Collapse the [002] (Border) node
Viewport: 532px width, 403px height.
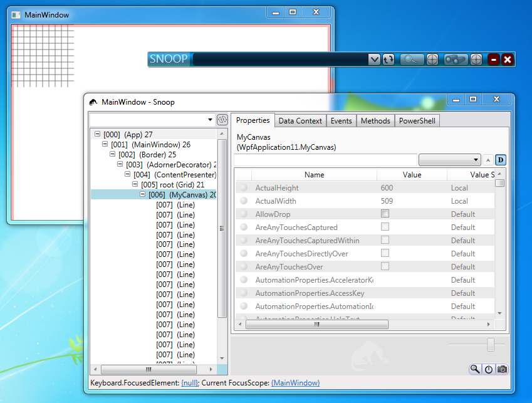pos(112,154)
